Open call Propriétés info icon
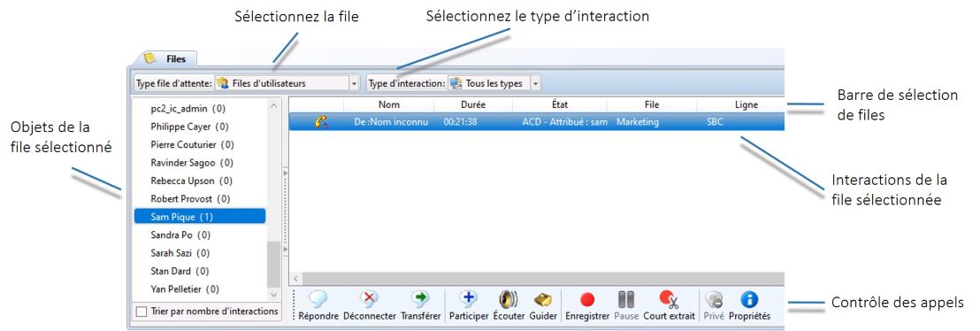 [x=749, y=300]
